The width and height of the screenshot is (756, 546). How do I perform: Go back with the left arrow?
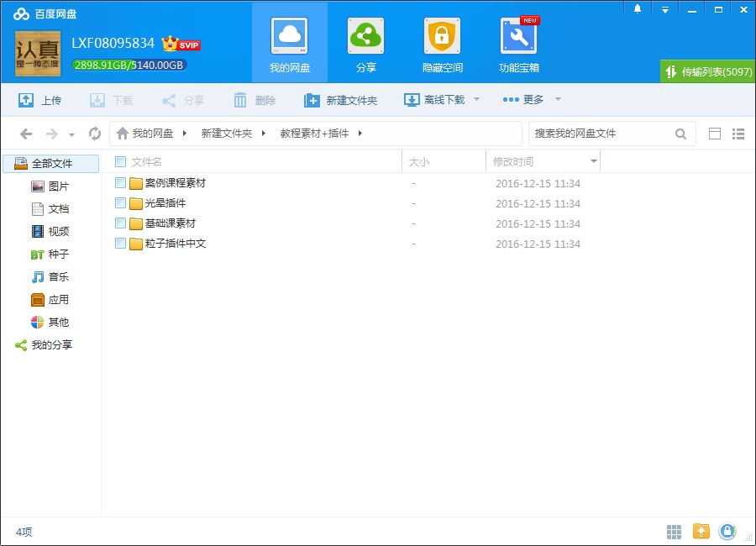(x=26, y=134)
